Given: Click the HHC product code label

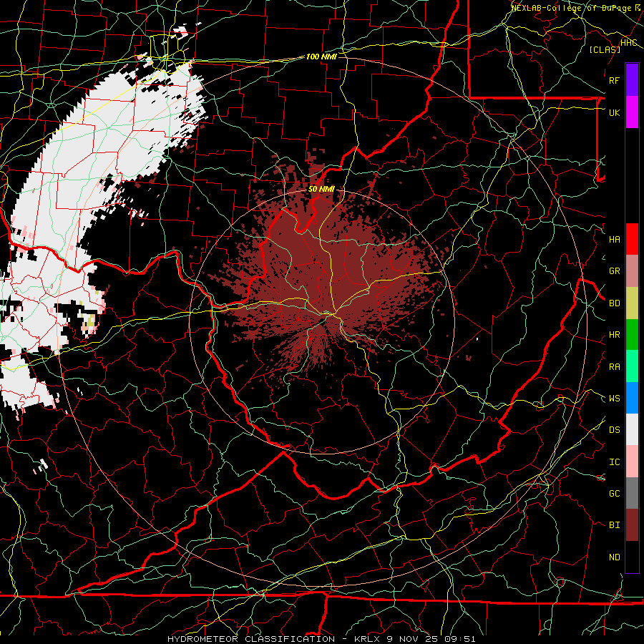Looking at the screenshot, I should coord(628,43).
